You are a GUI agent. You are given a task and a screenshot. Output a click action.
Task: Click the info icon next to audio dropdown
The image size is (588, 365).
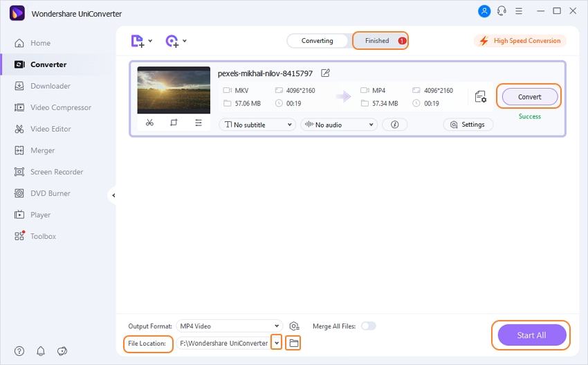[x=394, y=125]
